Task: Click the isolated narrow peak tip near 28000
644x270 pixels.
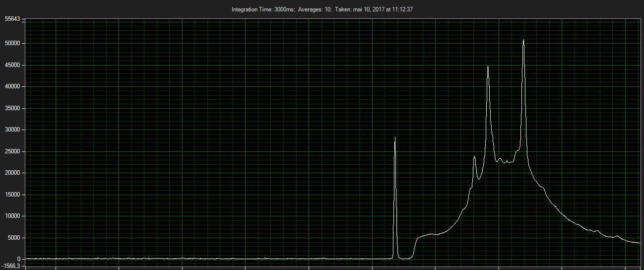Action: [395, 138]
